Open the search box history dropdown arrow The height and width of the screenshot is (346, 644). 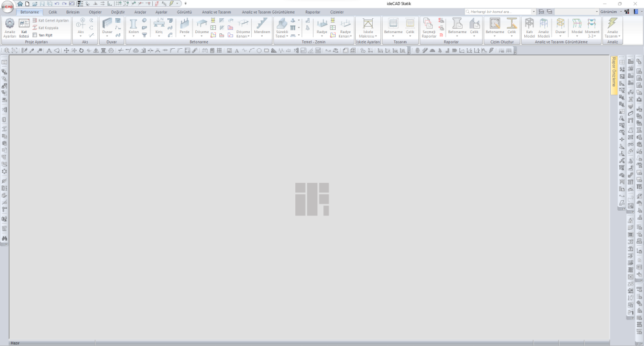[x=533, y=12]
